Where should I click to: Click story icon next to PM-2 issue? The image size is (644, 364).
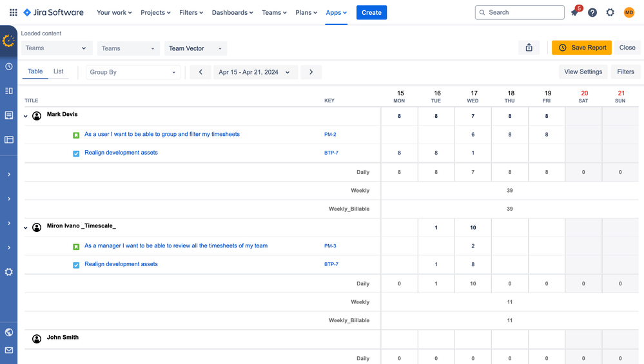tap(76, 135)
